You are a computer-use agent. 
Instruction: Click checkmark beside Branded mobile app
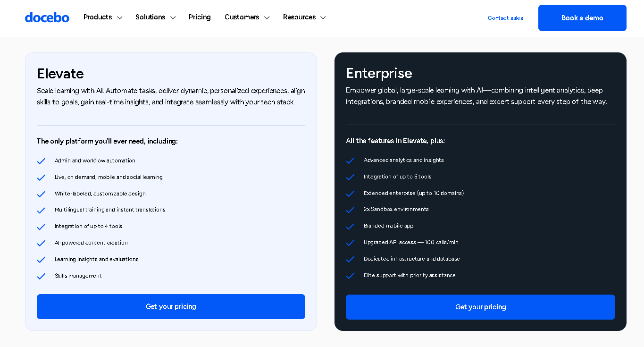(350, 226)
